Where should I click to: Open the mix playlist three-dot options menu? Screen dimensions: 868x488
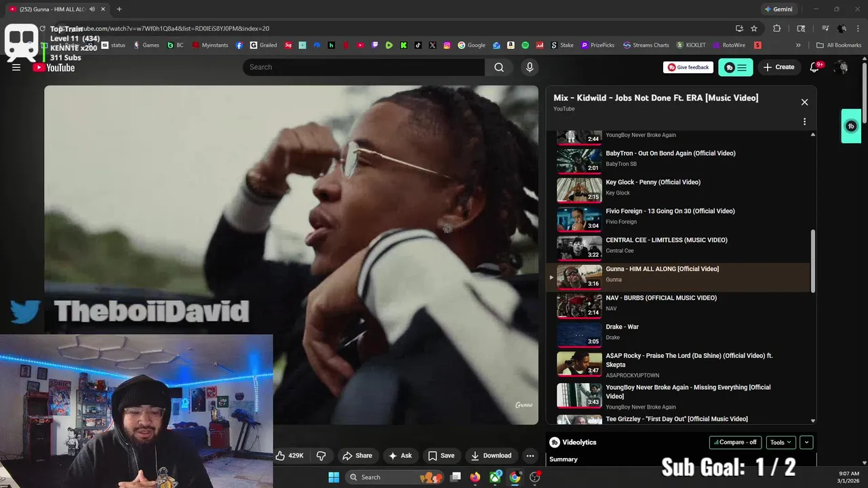coord(804,122)
